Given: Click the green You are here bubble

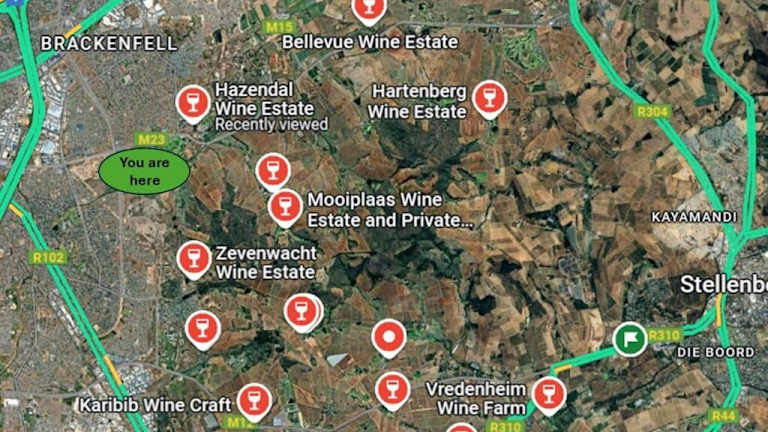Looking at the screenshot, I should (144, 171).
